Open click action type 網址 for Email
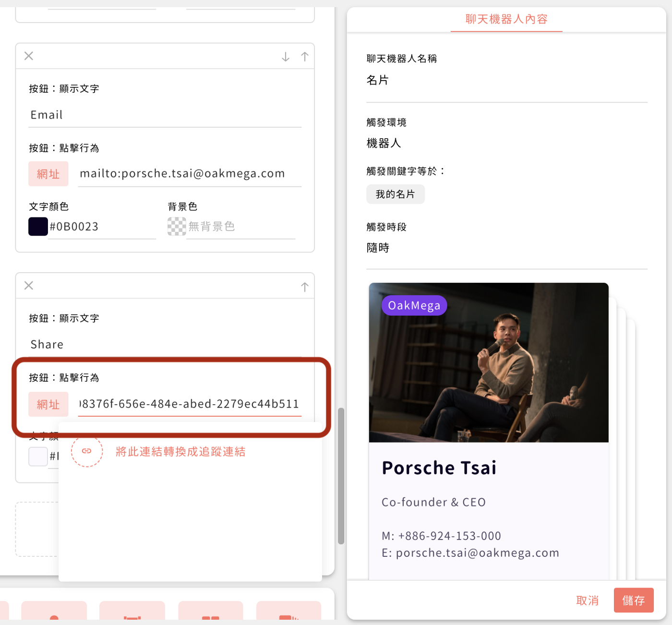 [x=48, y=174]
